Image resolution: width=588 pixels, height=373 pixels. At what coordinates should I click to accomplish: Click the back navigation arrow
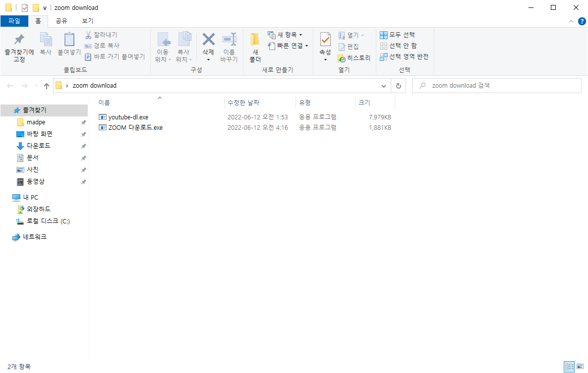click(10, 86)
